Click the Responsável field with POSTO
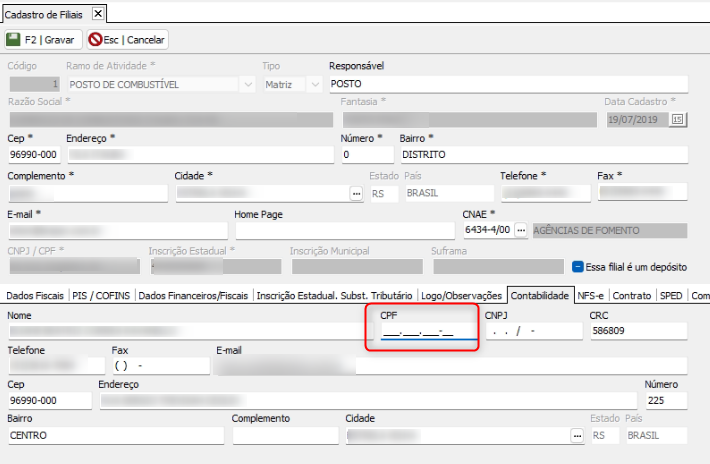Viewport: 710px width, 464px height. (x=508, y=85)
